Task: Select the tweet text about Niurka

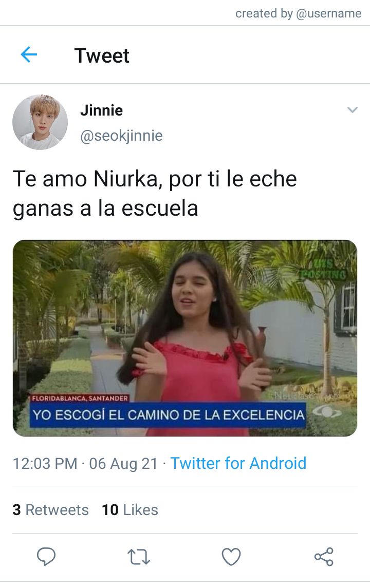Action: (x=155, y=193)
